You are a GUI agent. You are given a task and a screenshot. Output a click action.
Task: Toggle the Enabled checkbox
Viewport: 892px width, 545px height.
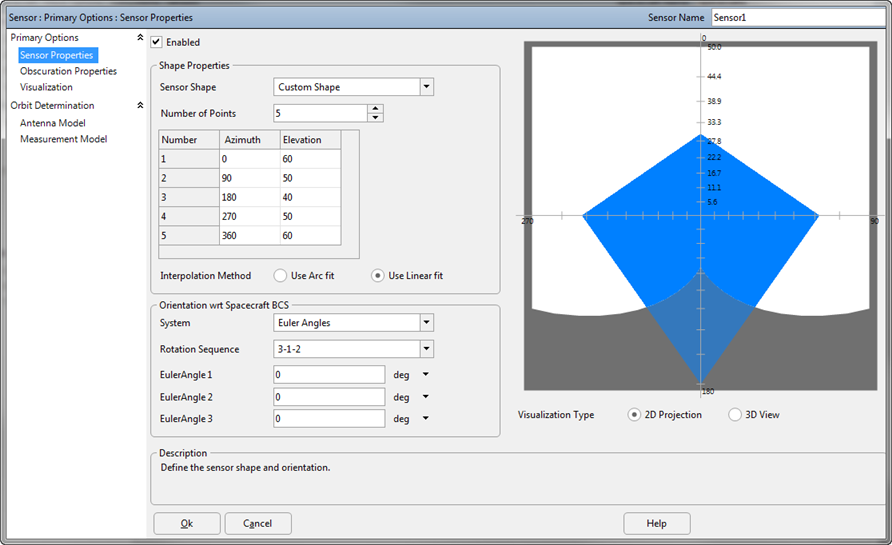click(x=156, y=42)
